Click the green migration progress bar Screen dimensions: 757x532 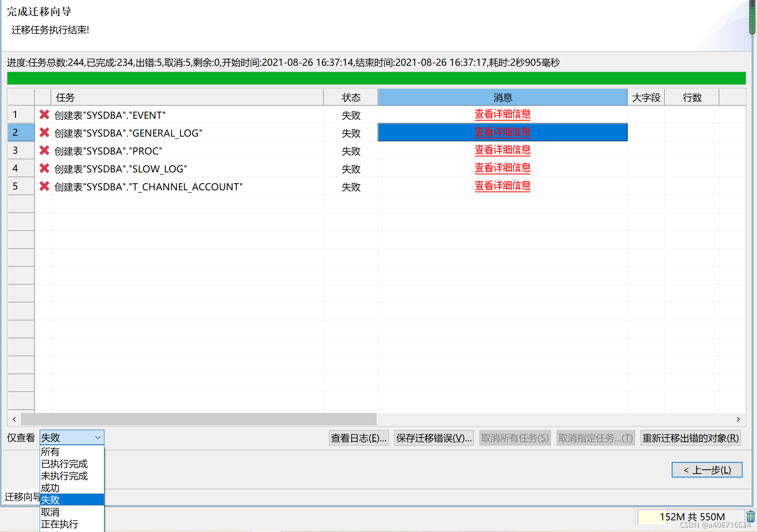pyautogui.click(x=376, y=78)
